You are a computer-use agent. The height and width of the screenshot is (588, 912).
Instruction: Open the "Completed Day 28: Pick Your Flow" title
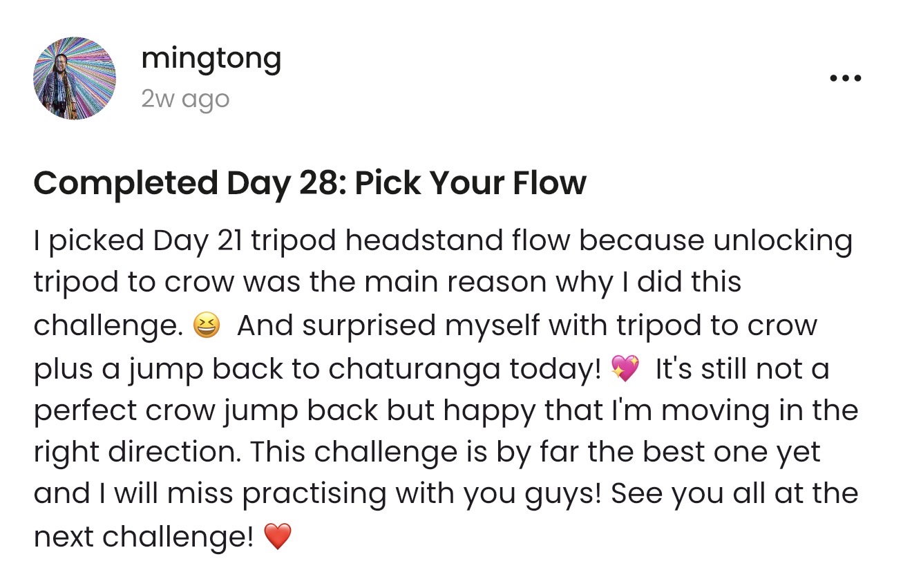click(310, 183)
